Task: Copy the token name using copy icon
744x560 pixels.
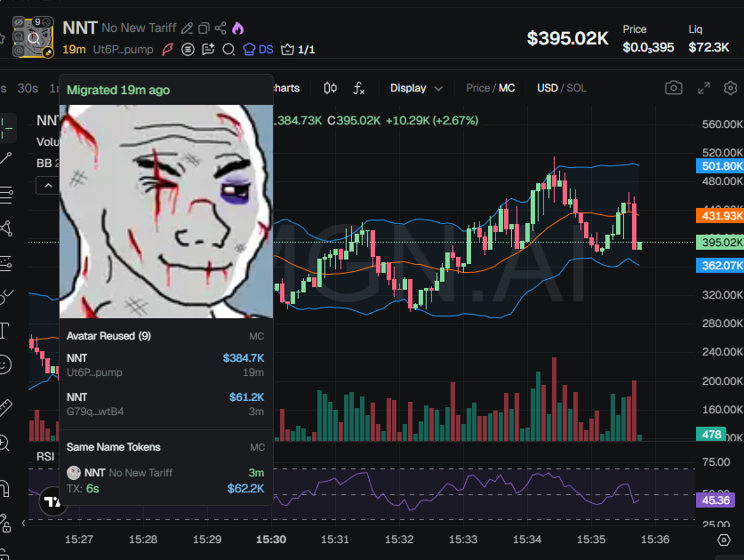Action: click(204, 28)
